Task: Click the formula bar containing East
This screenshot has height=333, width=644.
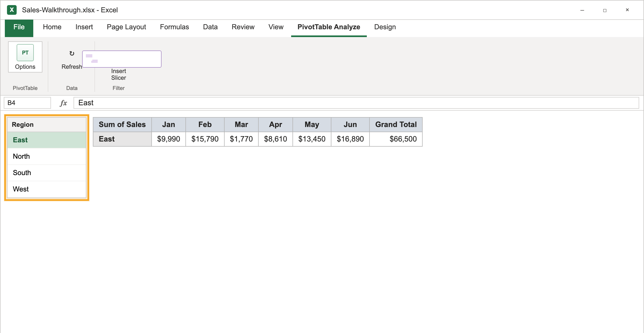Action: (x=356, y=103)
